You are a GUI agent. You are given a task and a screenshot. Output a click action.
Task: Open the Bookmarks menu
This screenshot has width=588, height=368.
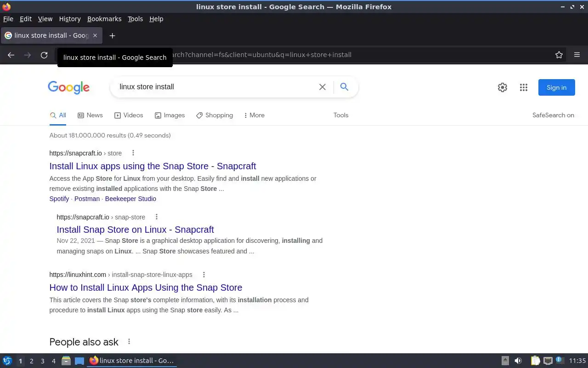click(104, 19)
